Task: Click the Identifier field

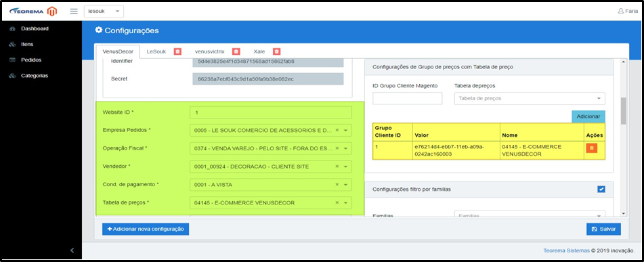Action: point(267,62)
